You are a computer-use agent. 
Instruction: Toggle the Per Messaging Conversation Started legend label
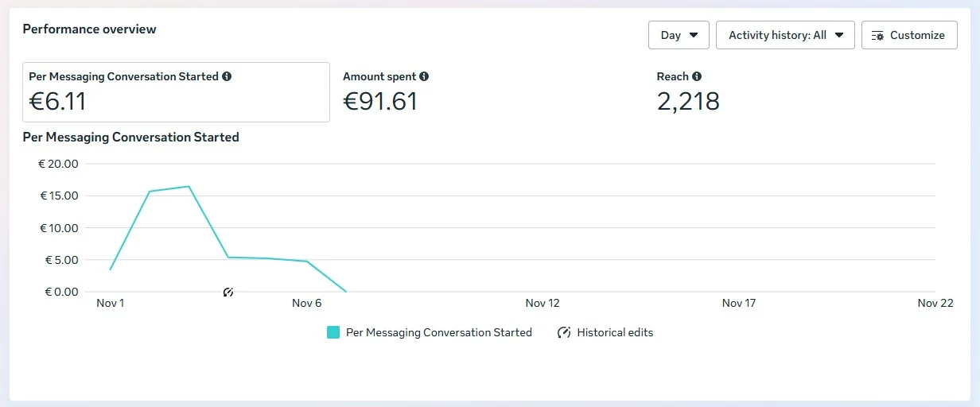pyautogui.click(x=438, y=333)
